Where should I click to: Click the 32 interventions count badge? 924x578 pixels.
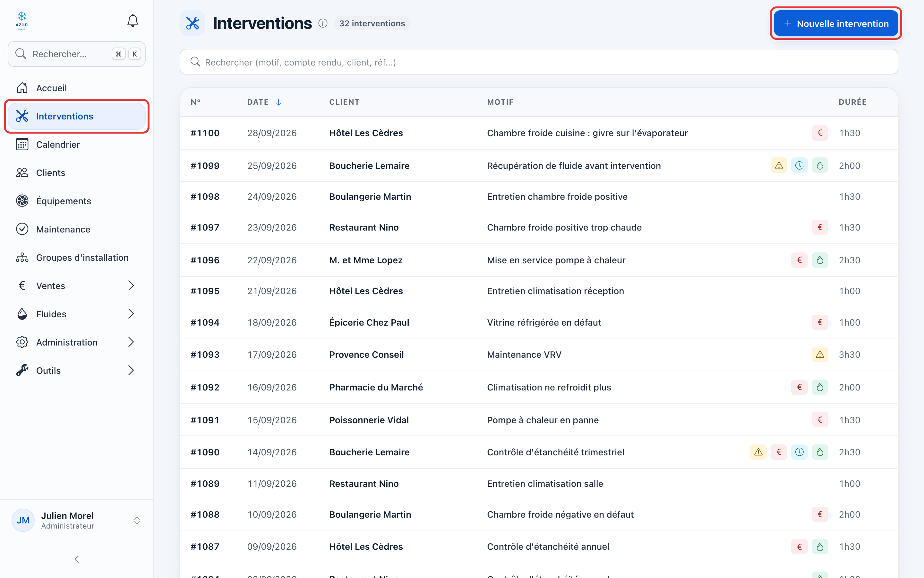pyautogui.click(x=372, y=23)
